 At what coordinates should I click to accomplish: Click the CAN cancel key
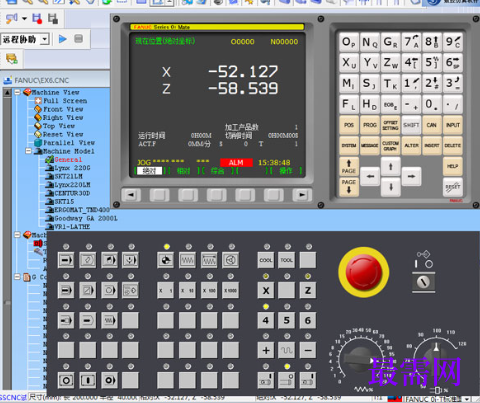click(x=432, y=125)
